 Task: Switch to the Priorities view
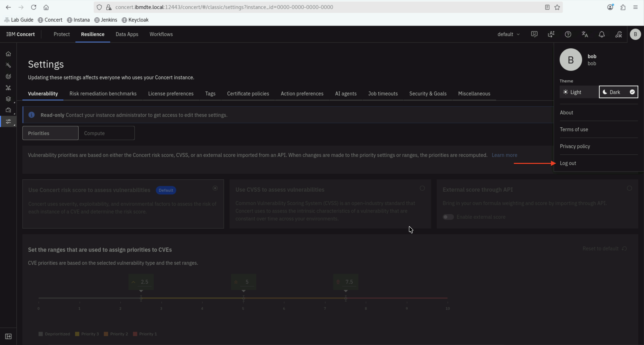(50, 133)
